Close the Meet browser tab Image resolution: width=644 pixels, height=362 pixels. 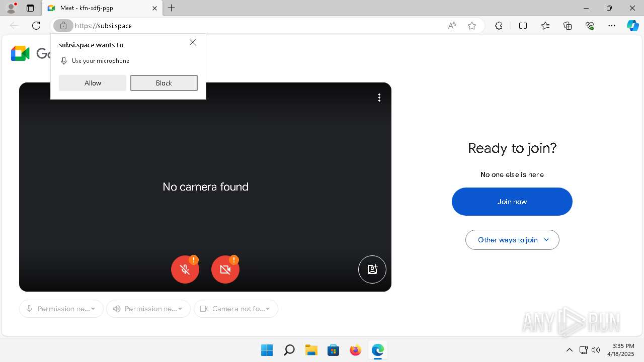(x=154, y=8)
